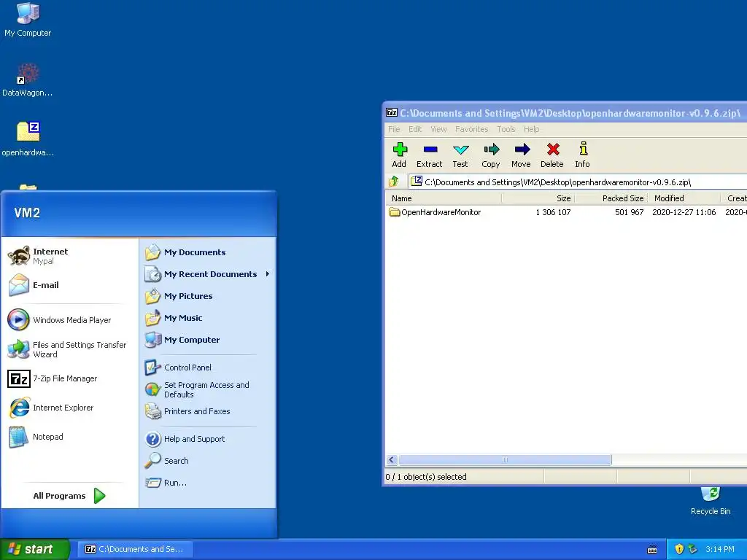This screenshot has width=747, height=560.
Task: Go up one folder level in 7-Zip
Action: (x=393, y=182)
